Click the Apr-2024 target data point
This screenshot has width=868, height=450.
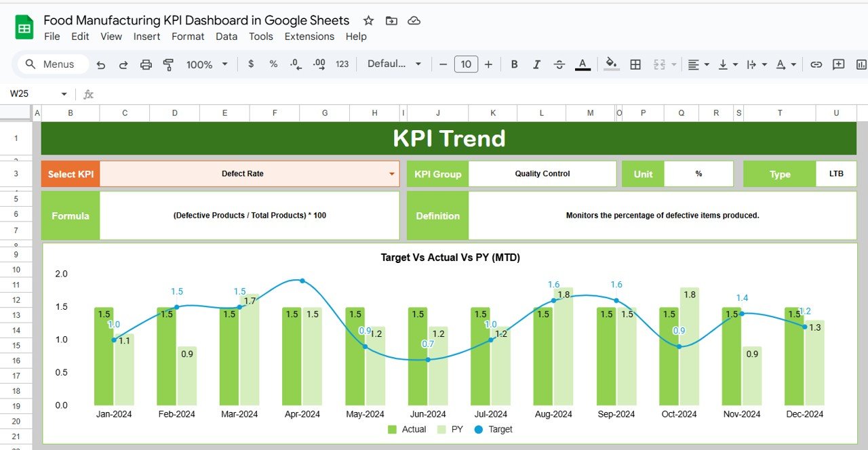click(302, 281)
